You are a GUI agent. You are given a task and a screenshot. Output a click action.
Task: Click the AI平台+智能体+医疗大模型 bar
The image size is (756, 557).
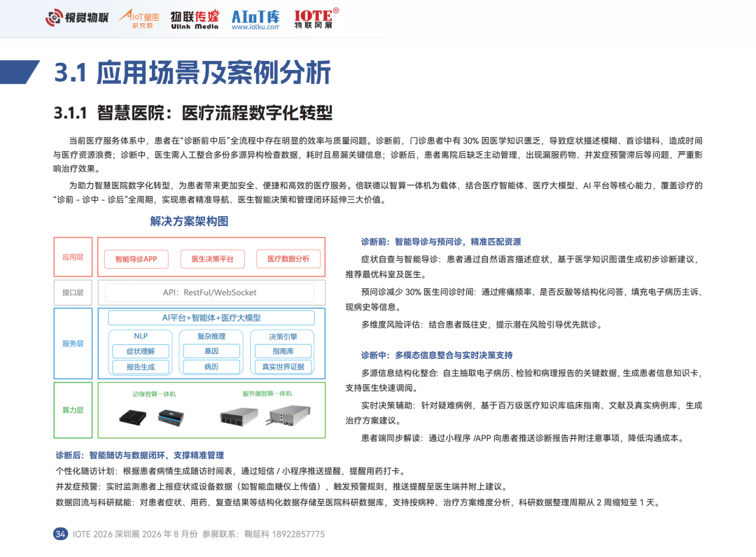coord(211,317)
